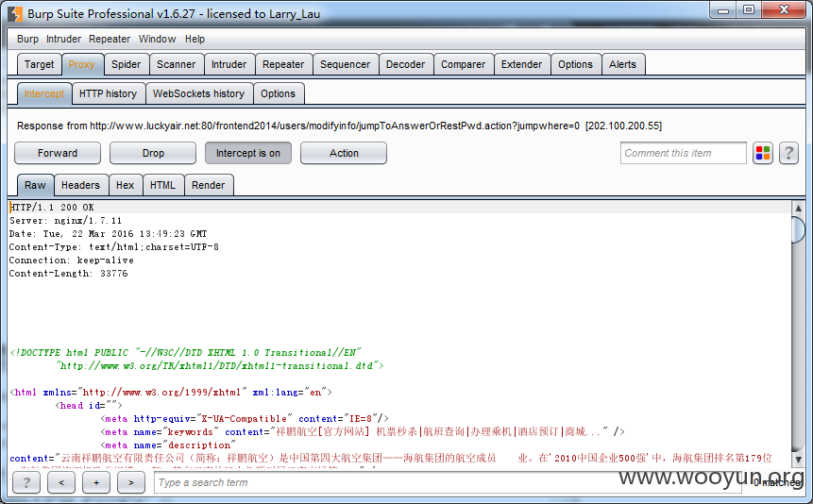Switch to the Headers view tab

click(x=80, y=185)
